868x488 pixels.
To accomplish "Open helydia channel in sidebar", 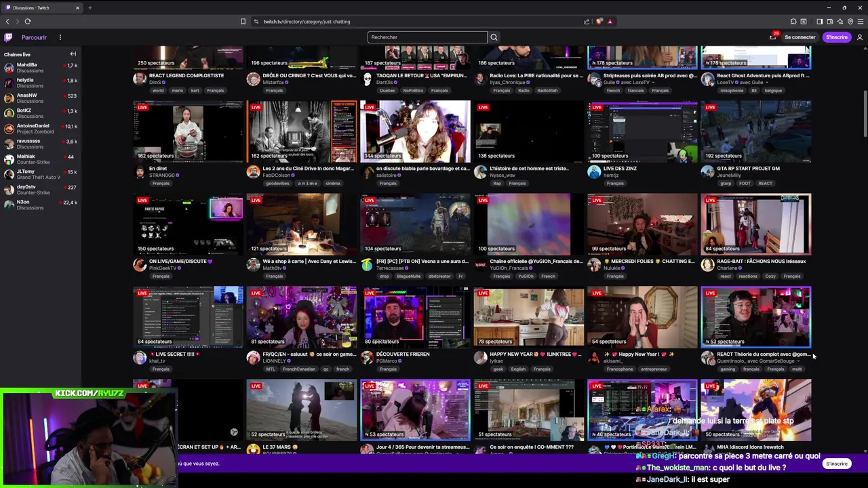I will pyautogui.click(x=41, y=83).
